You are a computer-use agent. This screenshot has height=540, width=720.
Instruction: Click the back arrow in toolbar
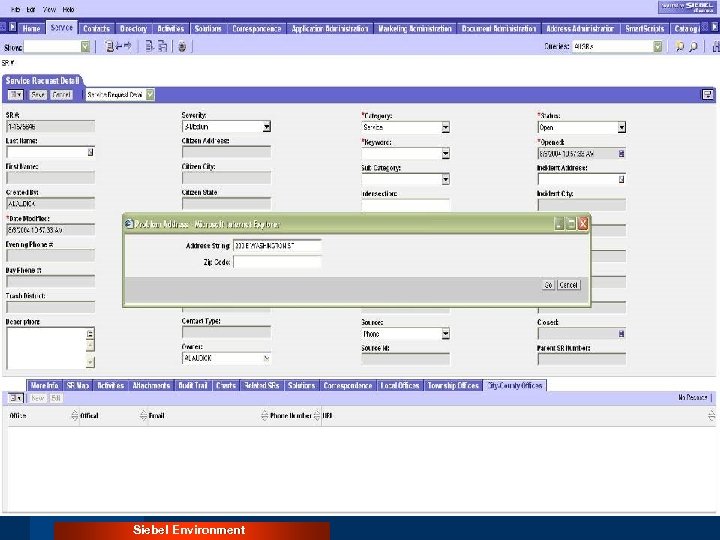(x=119, y=46)
